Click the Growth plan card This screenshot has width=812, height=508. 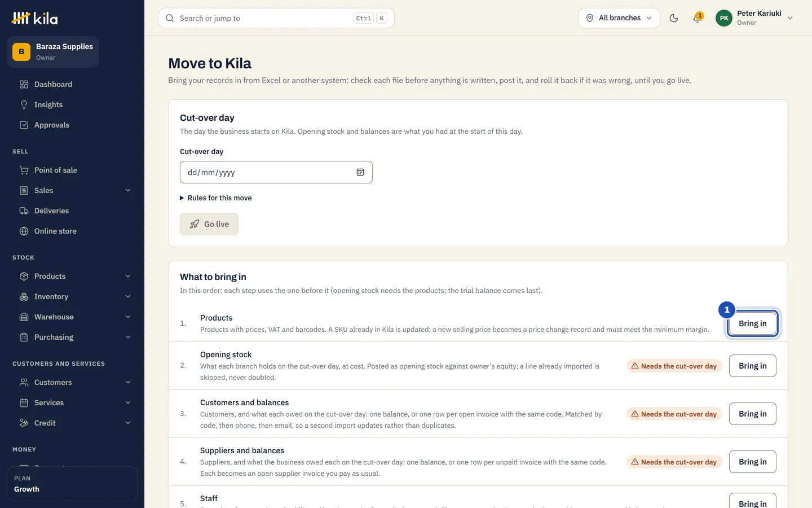[x=72, y=484]
